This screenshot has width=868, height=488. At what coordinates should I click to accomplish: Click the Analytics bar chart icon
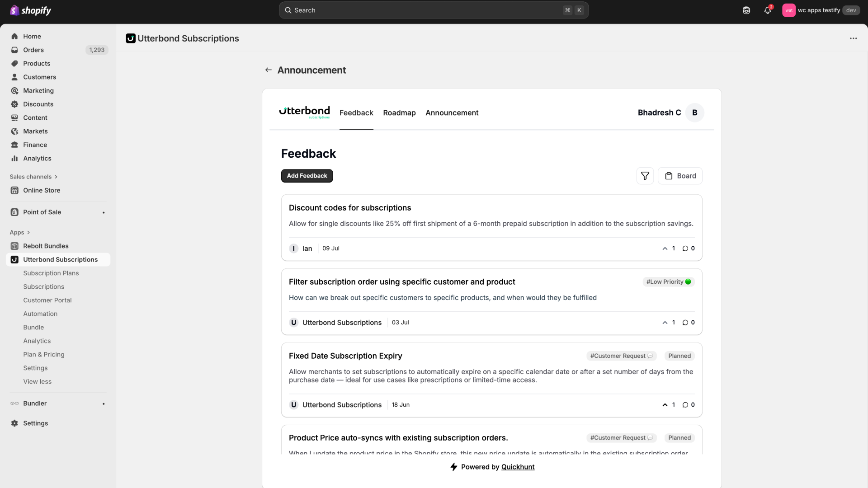point(14,158)
